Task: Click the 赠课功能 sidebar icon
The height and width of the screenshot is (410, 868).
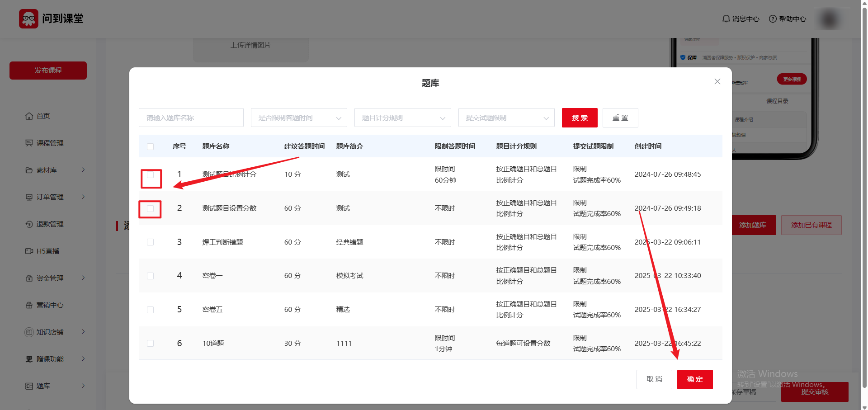Action: click(29, 359)
